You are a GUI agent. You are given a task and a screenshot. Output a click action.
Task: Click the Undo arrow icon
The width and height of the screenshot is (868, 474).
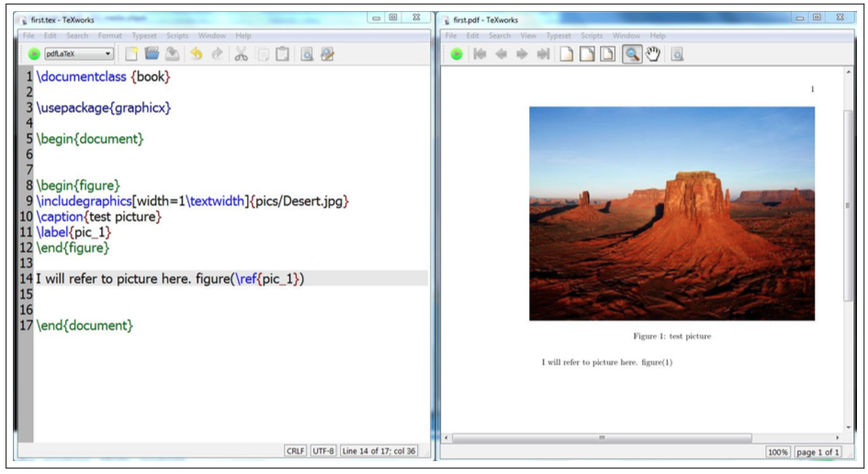196,53
